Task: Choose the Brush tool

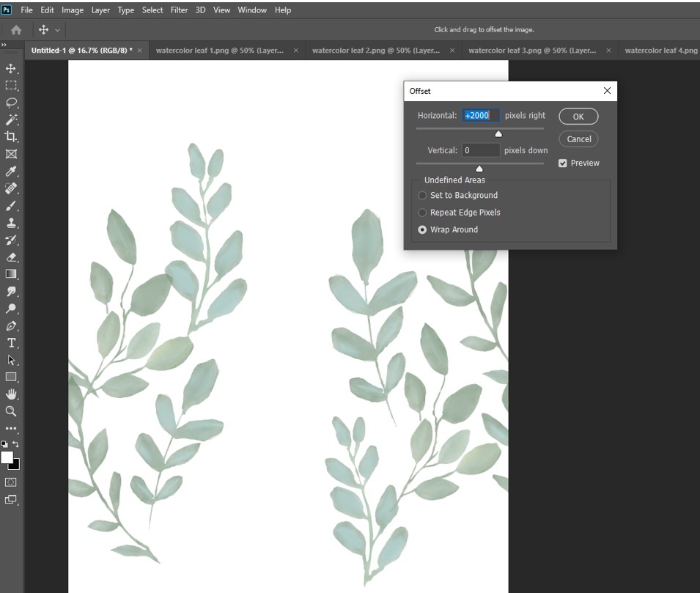Action: (11, 206)
